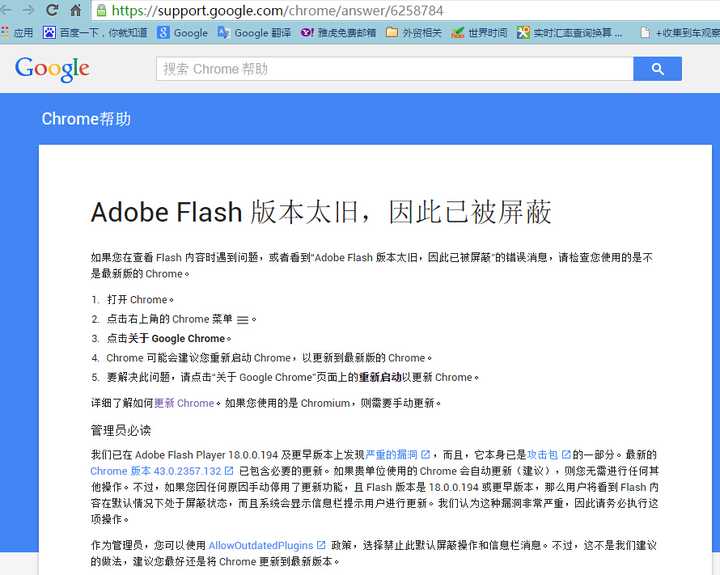Screen dimensions: 720x575
Task: Open the +收集到车观察 bookmark
Action: [681, 33]
